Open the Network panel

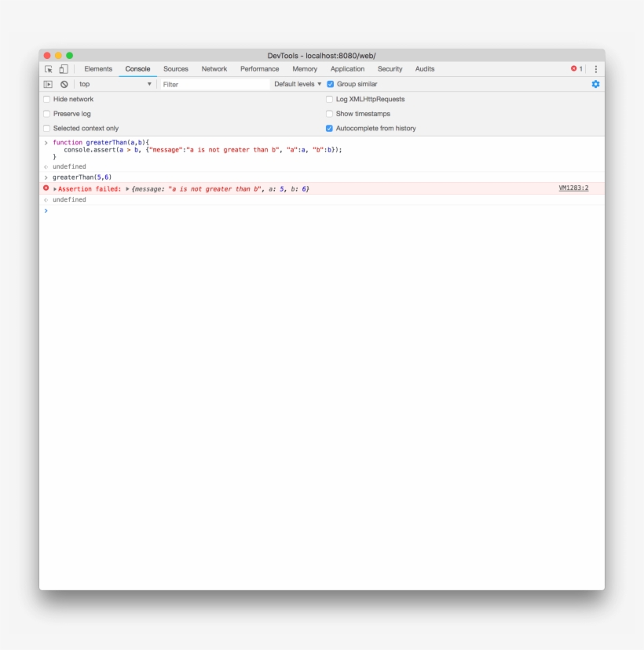[214, 68]
